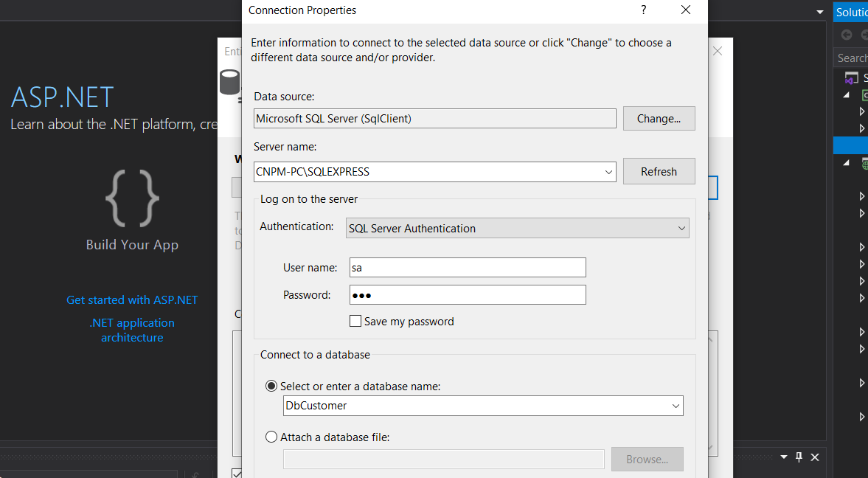Open the DbCustomer database name dropdown
Screen dimensions: 868x478
[676, 406]
